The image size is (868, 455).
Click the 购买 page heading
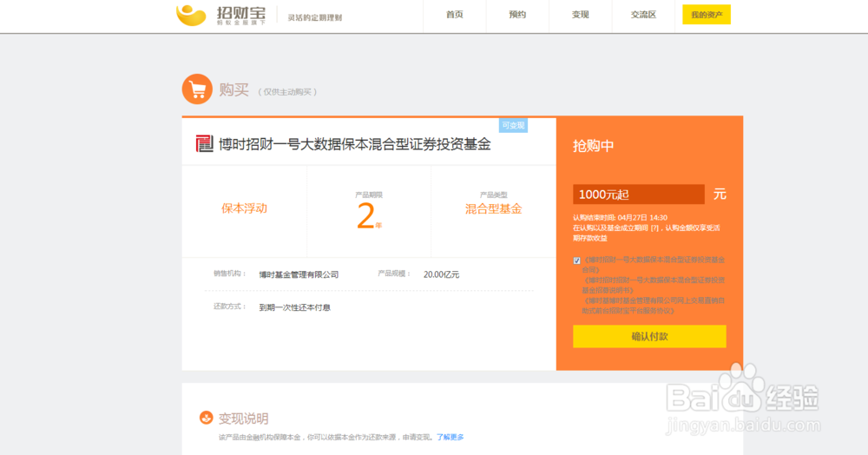pos(233,89)
